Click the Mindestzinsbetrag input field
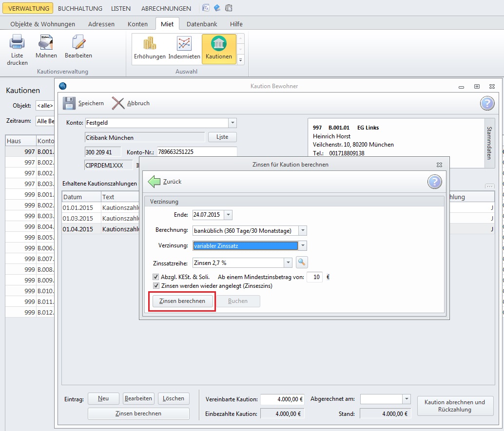The image size is (504, 431). [x=314, y=277]
